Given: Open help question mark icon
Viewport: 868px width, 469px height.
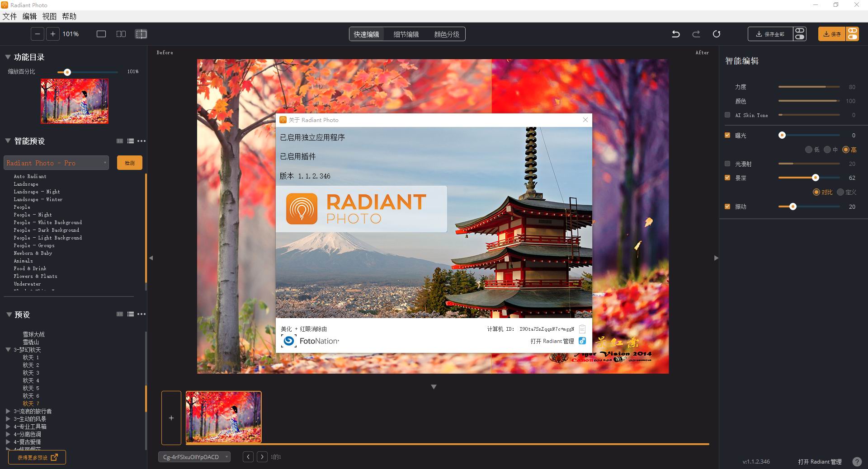Looking at the screenshot, I should coord(857,462).
